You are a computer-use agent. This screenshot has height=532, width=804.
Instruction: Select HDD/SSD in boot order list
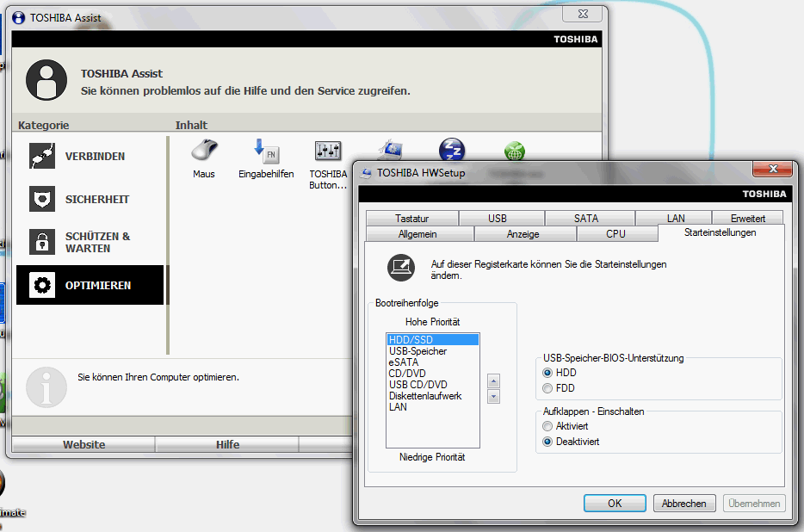pyautogui.click(x=433, y=340)
